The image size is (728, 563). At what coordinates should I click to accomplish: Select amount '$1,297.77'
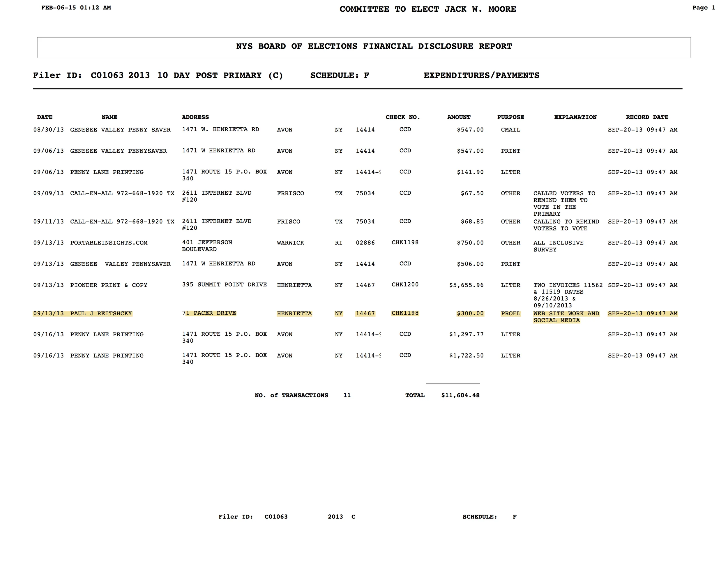tap(466, 335)
